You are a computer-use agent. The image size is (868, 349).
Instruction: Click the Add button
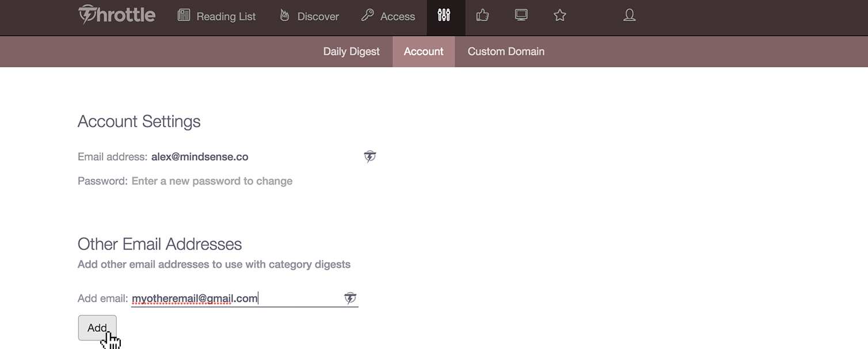[x=97, y=328]
